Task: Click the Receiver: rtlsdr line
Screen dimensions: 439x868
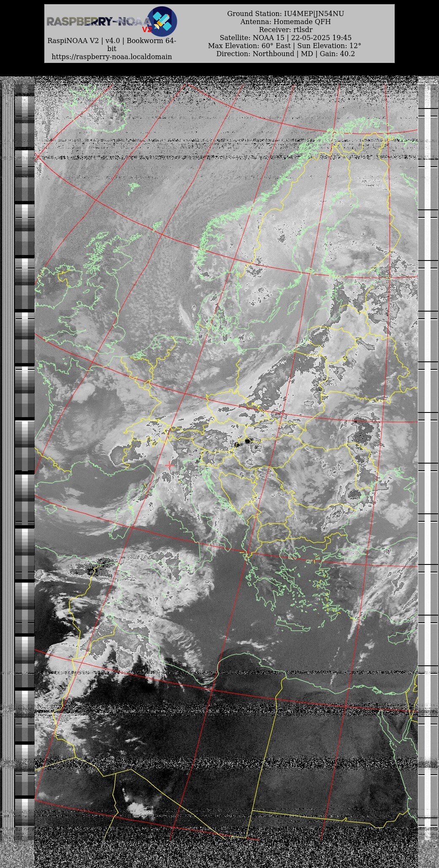Action: pyautogui.click(x=285, y=30)
